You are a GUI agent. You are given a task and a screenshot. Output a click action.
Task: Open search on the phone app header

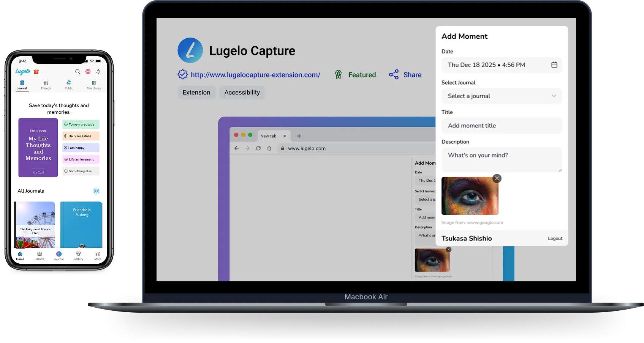[78, 72]
